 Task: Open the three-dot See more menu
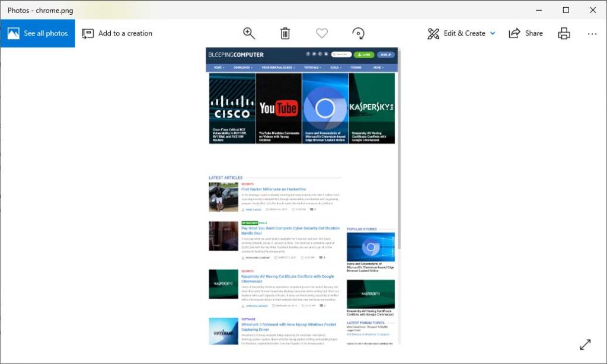(592, 34)
